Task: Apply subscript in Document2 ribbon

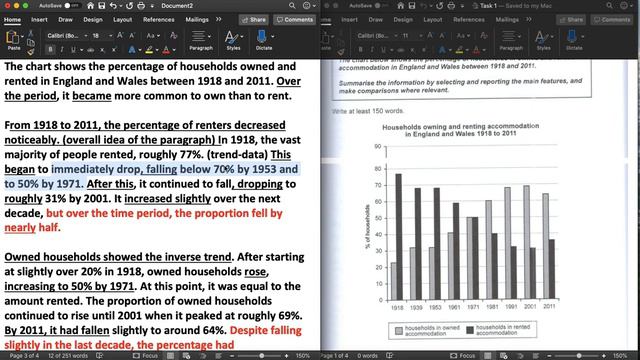Action: tap(102, 50)
